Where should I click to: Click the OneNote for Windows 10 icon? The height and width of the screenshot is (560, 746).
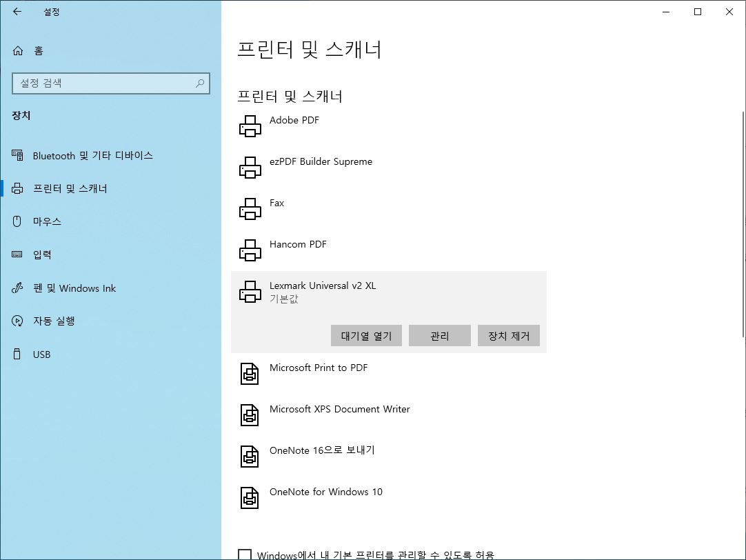(250, 498)
